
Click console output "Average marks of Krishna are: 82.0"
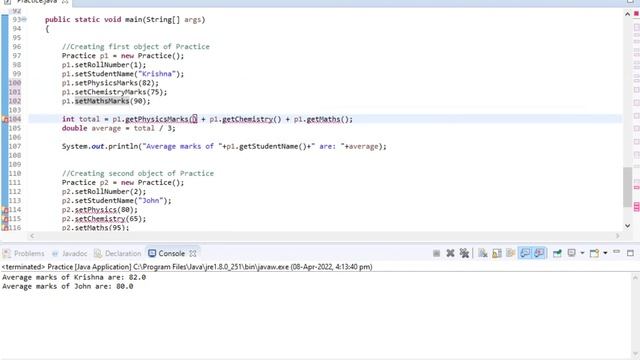[74, 277]
